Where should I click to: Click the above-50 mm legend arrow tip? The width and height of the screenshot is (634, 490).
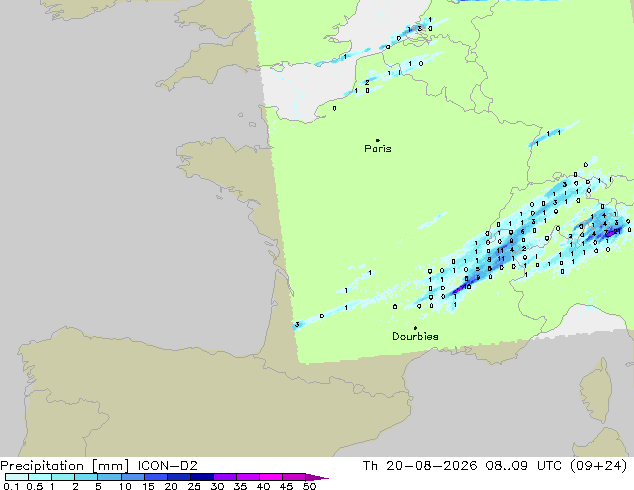pyautogui.click(x=317, y=477)
